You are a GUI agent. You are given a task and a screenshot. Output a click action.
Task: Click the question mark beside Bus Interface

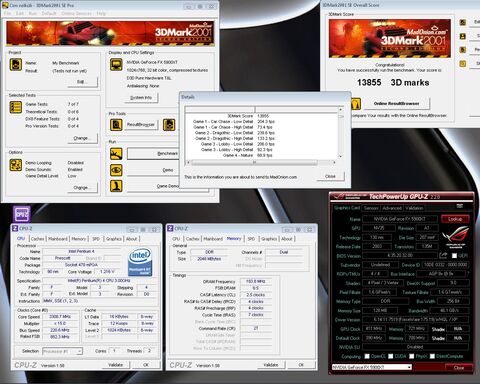tap(468, 274)
